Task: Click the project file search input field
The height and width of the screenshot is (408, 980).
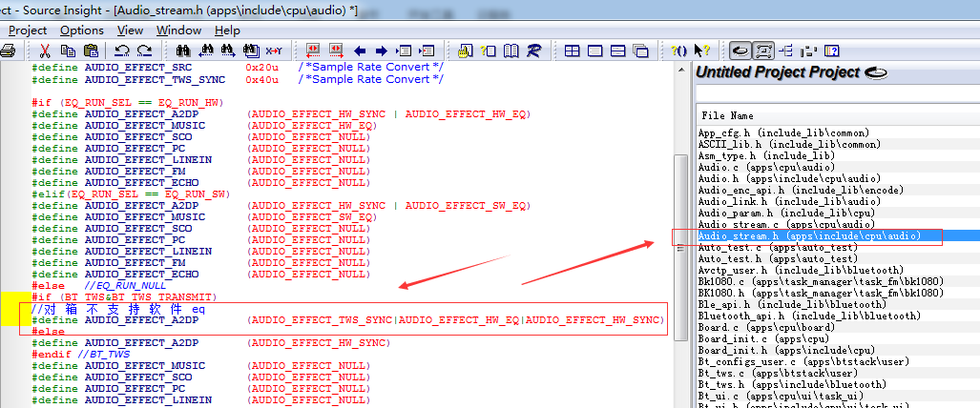Action: (x=838, y=93)
